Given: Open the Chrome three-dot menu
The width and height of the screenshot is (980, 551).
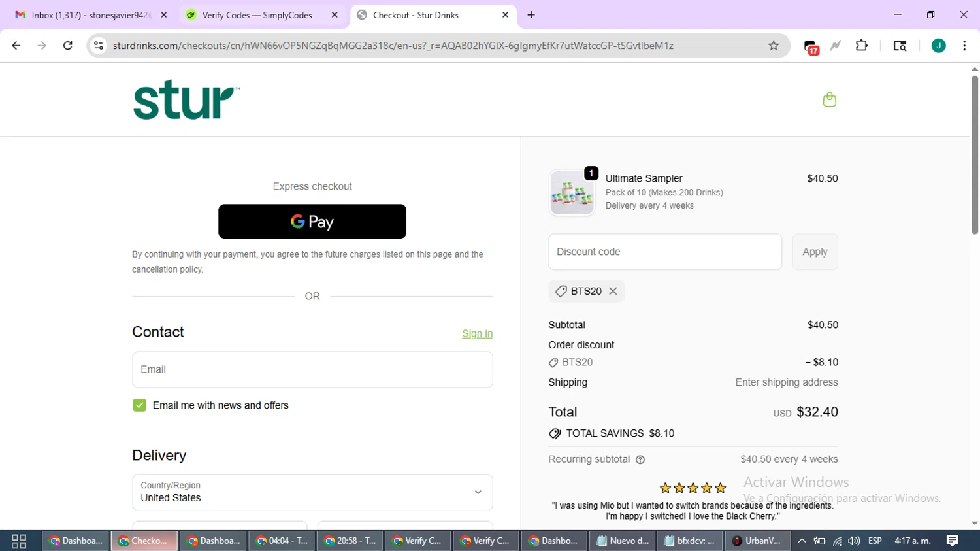Looking at the screenshot, I should coord(964,46).
